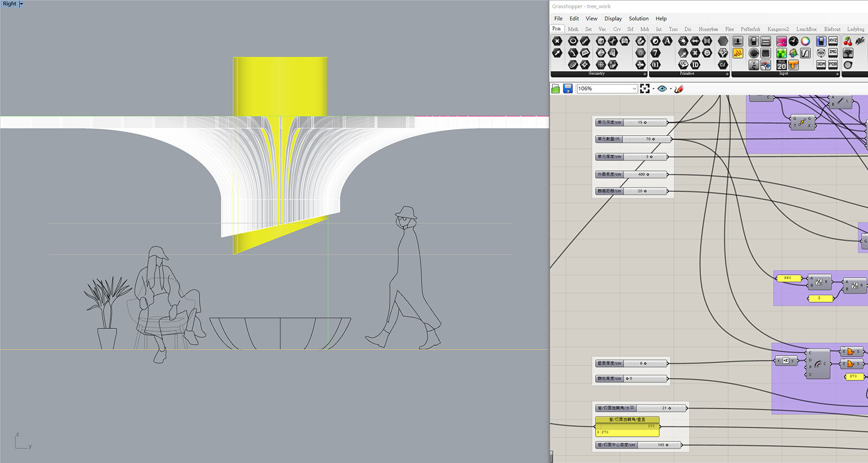868x463 pixels.
Task: Select the Guid 'ID' parameter icon
Action: (x=695, y=65)
